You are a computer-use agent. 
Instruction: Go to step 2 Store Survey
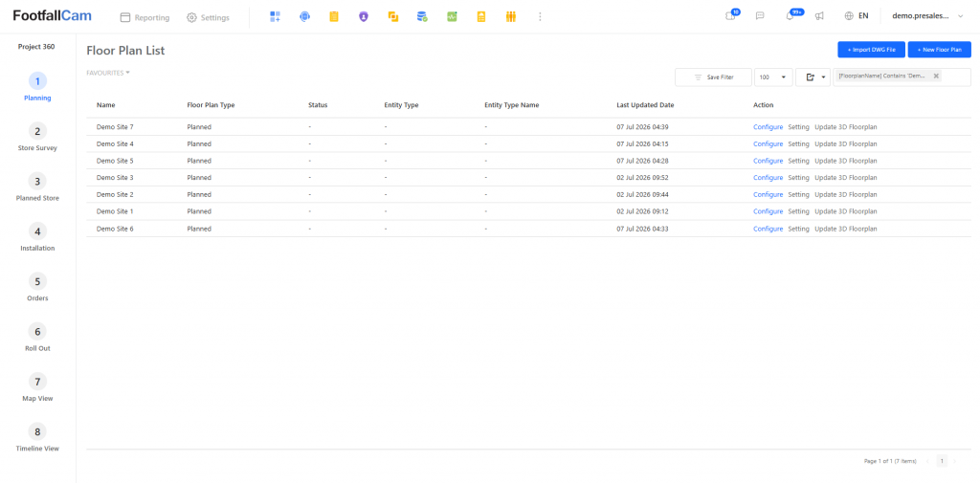click(37, 138)
